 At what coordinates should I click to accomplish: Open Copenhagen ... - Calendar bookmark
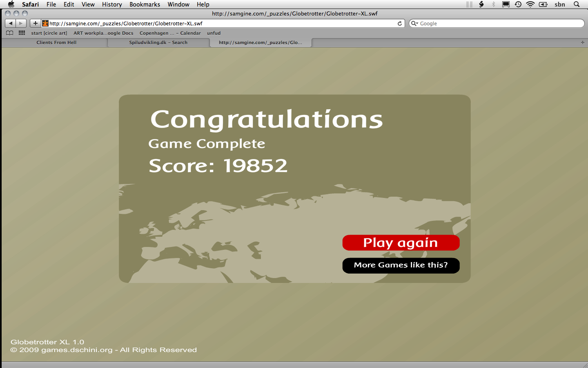170,33
